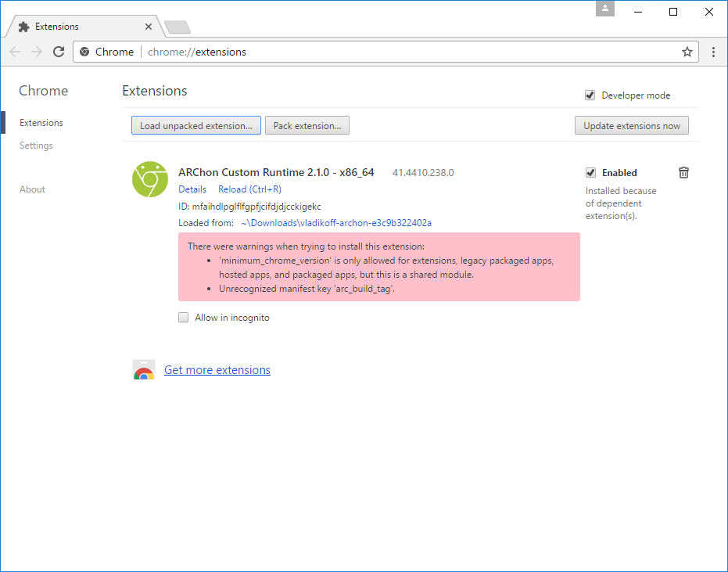The width and height of the screenshot is (728, 572).
Task: Open the Details link for ARChon
Action: 192,189
